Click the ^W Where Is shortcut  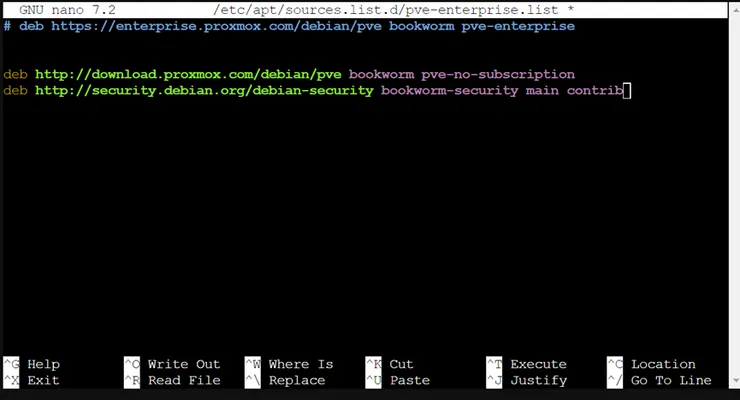click(x=289, y=364)
